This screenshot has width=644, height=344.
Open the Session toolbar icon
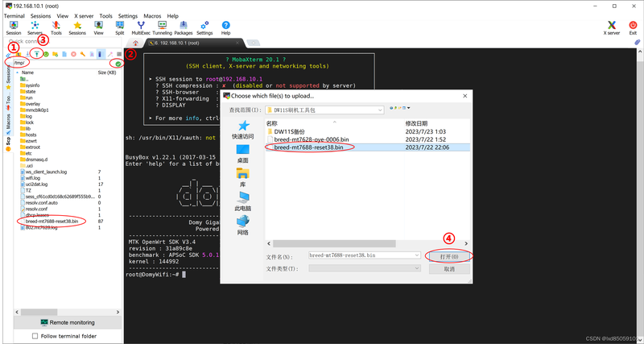[x=14, y=27]
